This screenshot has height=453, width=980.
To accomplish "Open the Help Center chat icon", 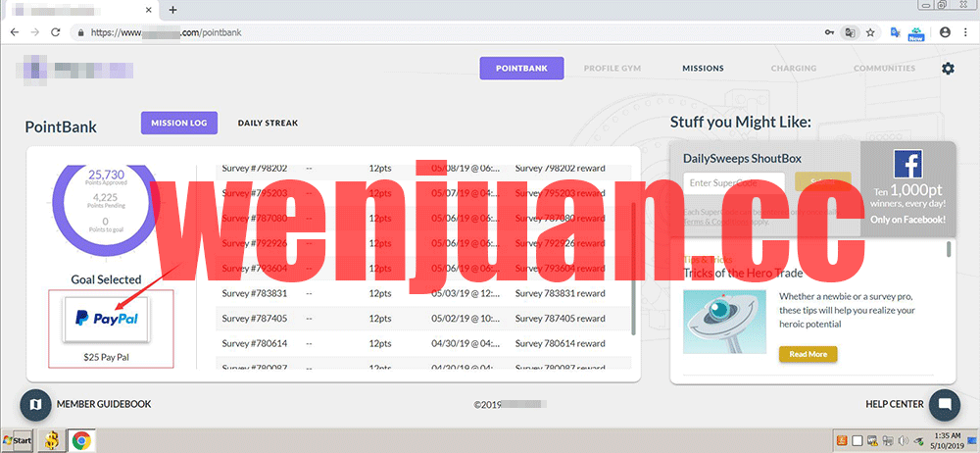I will [944, 404].
